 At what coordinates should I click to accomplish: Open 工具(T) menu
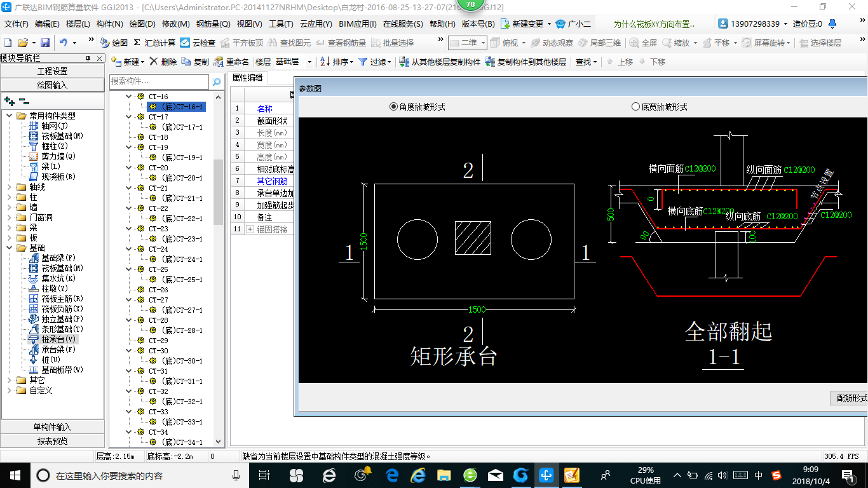pos(281,24)
